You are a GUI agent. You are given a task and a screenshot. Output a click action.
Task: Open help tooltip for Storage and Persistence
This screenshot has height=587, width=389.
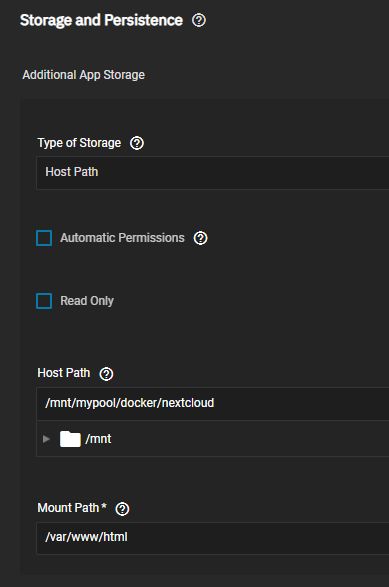[199, 20]
